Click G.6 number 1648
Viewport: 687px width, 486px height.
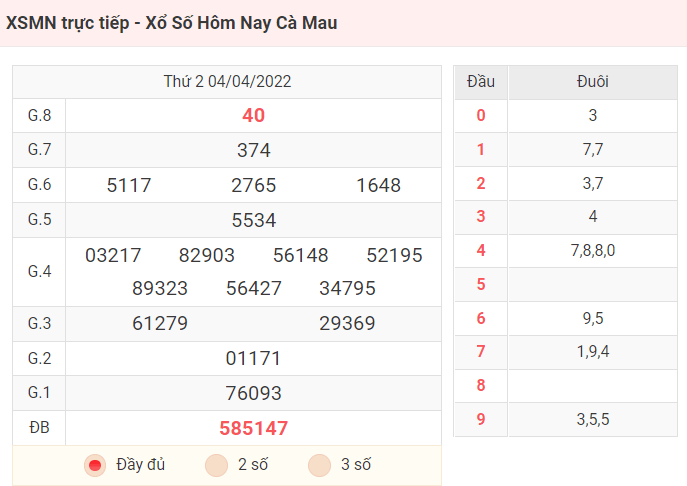click(379, 185)
